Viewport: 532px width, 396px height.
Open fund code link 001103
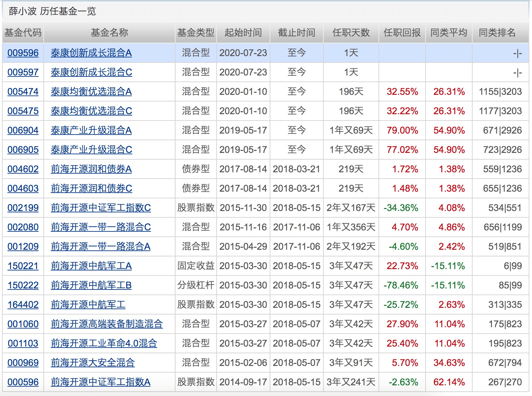pos(23,343)
